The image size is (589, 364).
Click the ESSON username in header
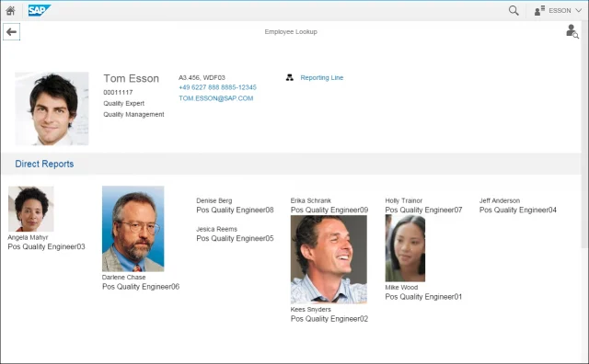pyautogui.click(x=560, y=10)
